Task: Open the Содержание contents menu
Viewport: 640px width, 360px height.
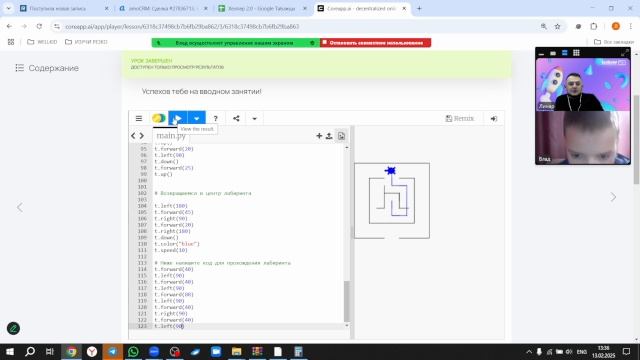Action: [47, 68]
